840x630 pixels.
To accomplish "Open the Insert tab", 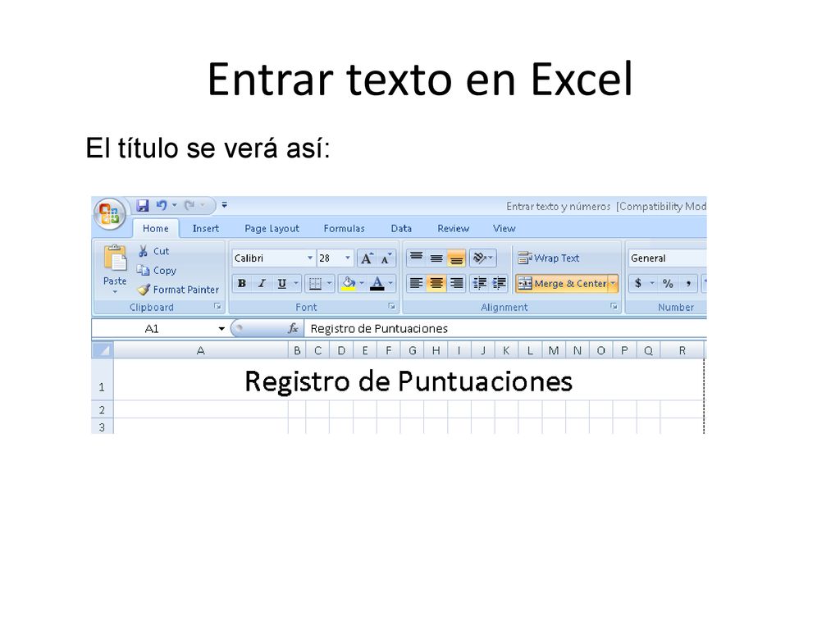I will click(x=206, y=228).
